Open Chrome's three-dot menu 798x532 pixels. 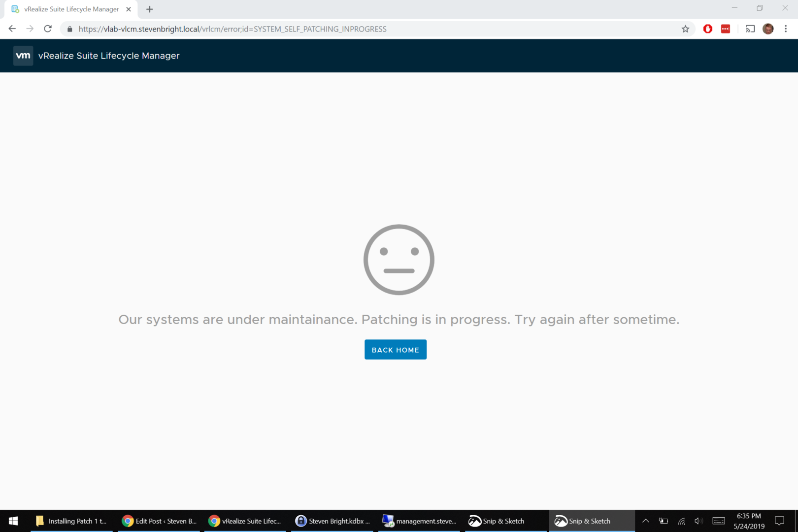[786, 29]
